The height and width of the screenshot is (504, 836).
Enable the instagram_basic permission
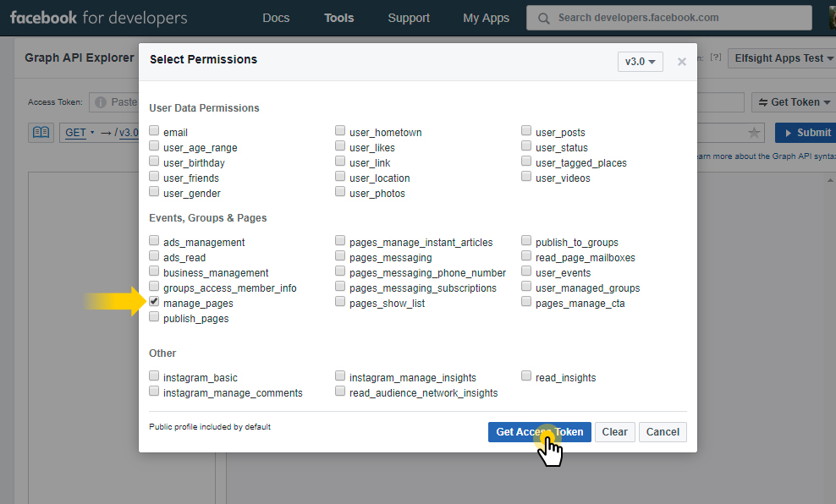(x=154, y=375)
